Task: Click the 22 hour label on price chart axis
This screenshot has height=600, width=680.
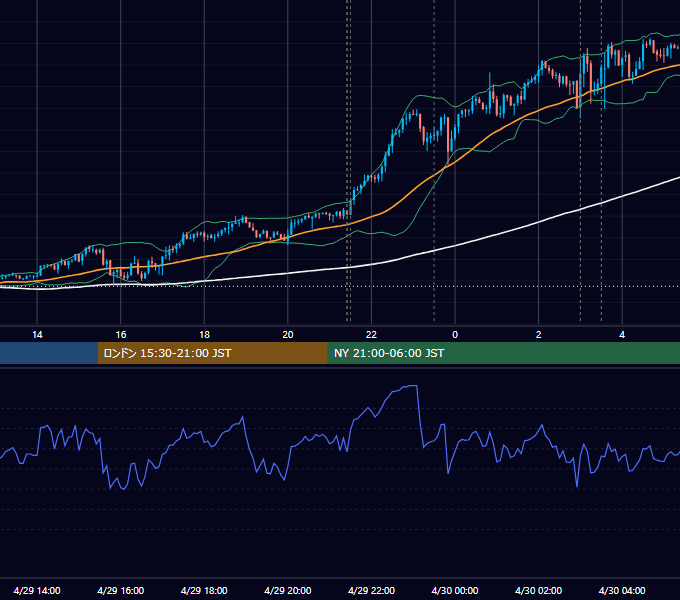Action: (x=371, y=335)
